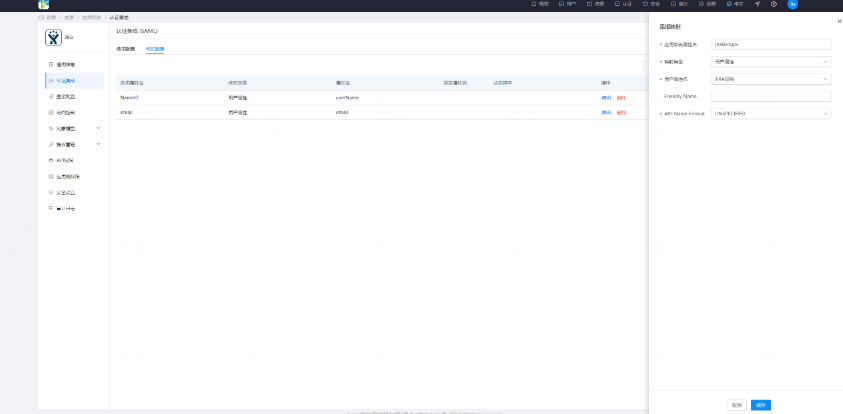Click the blue 保存 save button

coord(761,405)
